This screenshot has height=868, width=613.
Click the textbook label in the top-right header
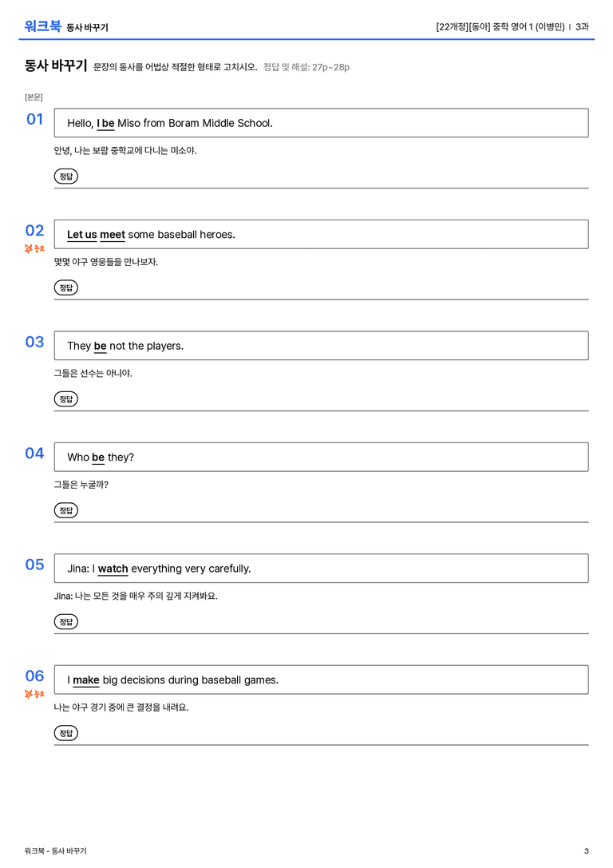500,26
